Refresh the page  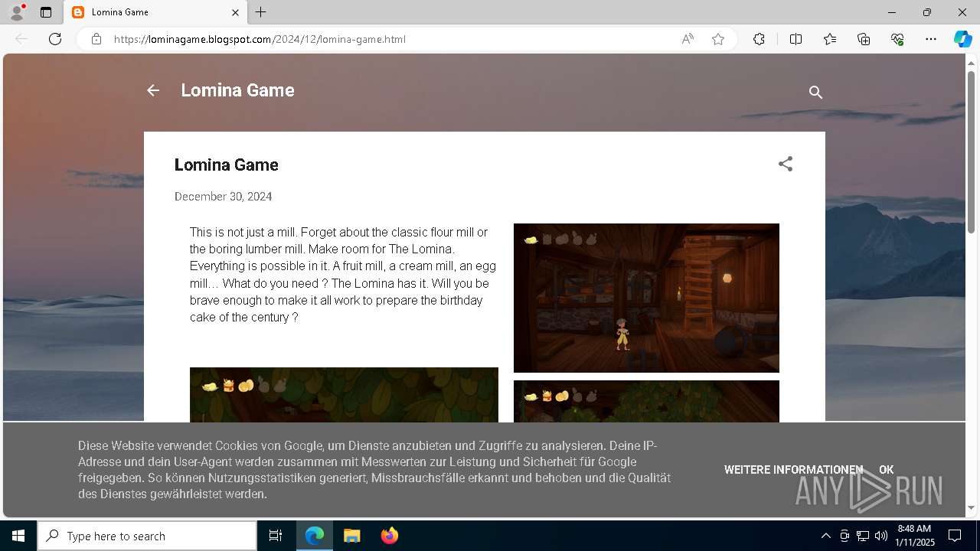[55, 39]
